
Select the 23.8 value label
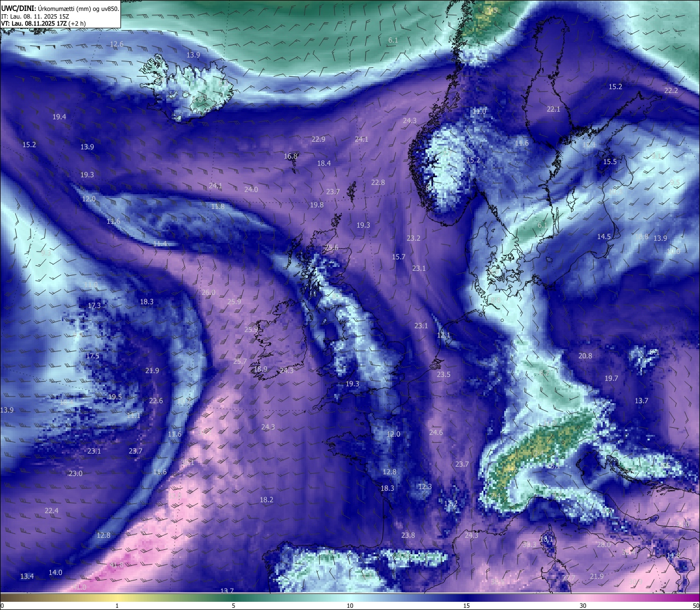pyautogui.click(x=408, y=535)
